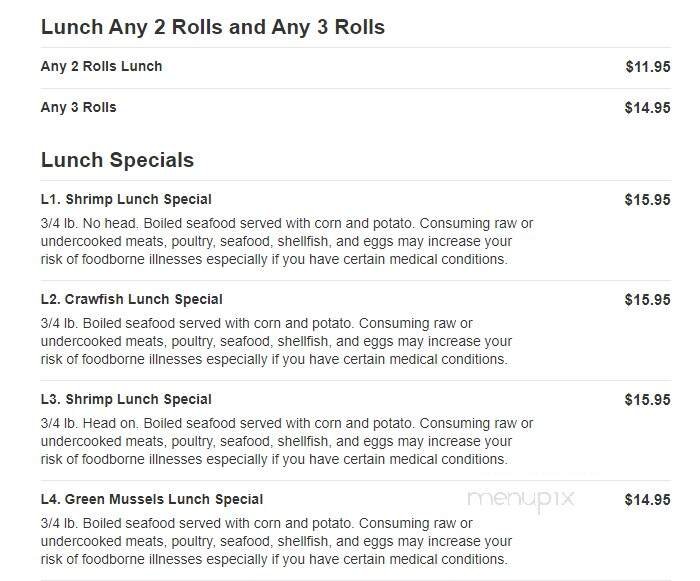Viewport: 700px width, 581px height.
Task: Select L2. Crawfish Lunch Special
Action: (131, 299)
